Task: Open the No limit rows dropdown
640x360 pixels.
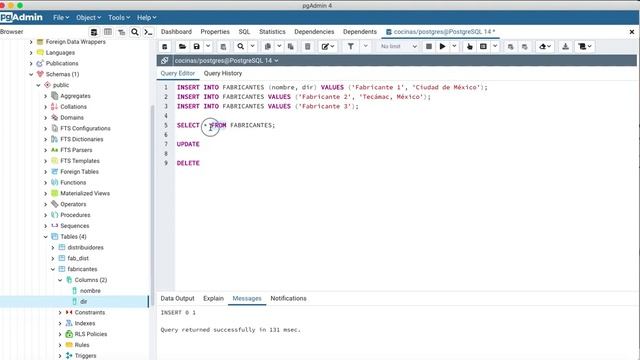Action: [398, 47]
